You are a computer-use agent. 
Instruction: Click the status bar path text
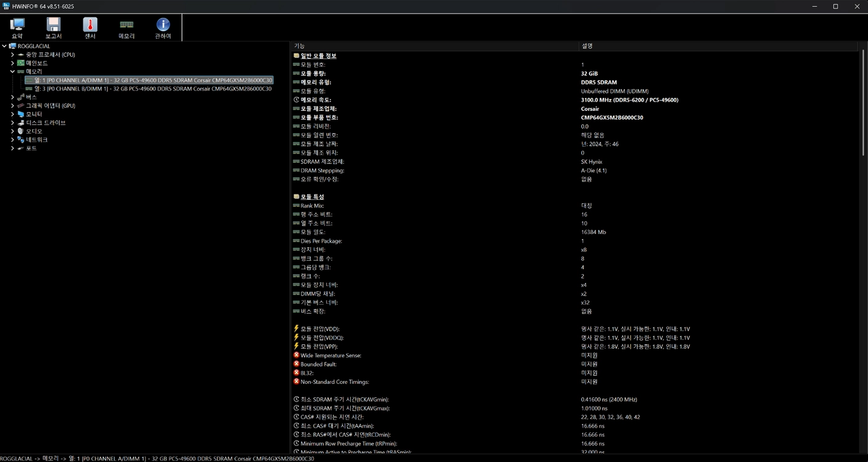(157, 458)
